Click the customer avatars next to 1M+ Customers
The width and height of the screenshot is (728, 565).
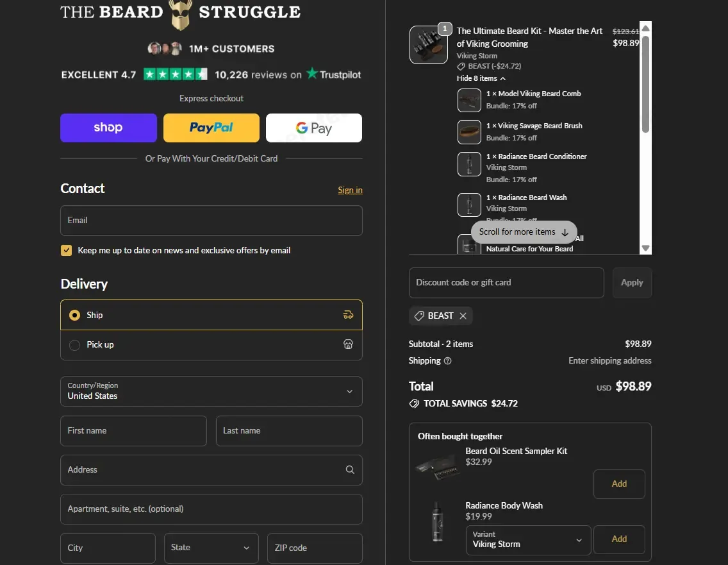[165, 48]
